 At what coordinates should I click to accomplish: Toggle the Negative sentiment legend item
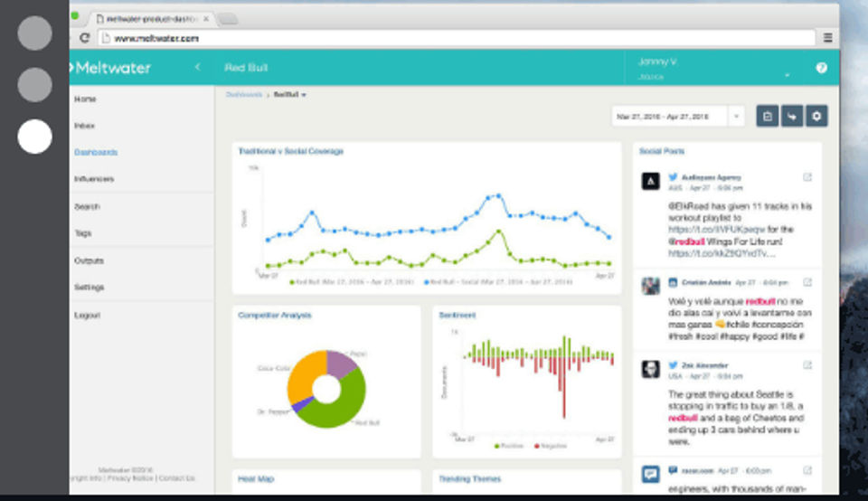pyautogui.click(x=551, y=446)
